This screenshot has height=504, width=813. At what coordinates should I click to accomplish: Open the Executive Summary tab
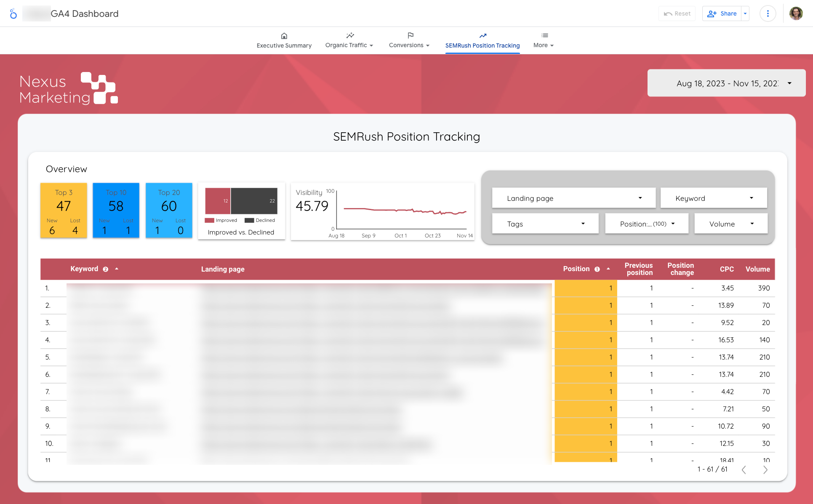(x=284, y=40)
